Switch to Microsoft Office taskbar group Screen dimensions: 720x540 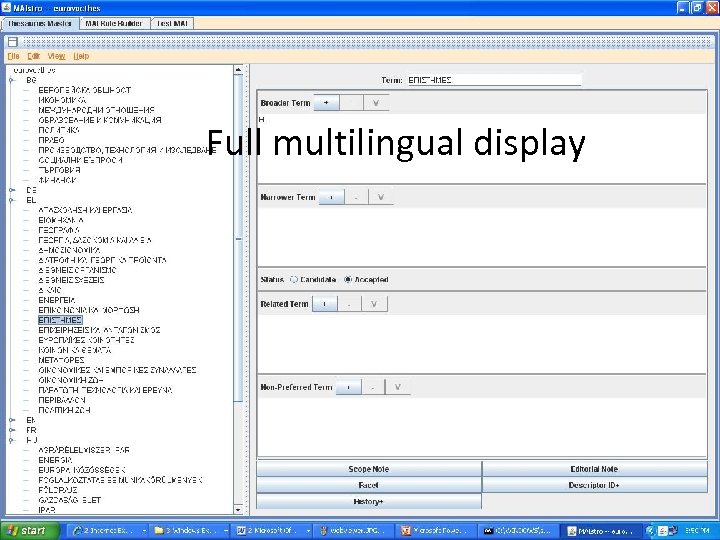coord(273,531)
